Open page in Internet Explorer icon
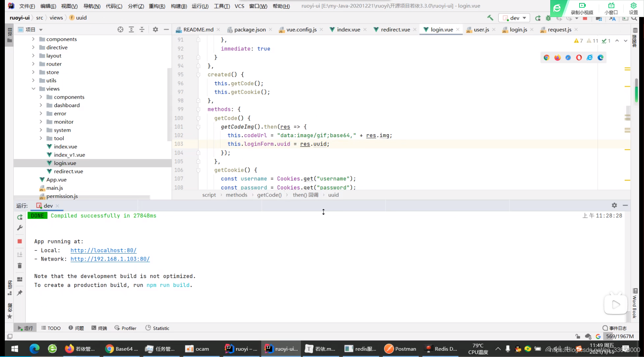644x357 pixels. [590, 57]
